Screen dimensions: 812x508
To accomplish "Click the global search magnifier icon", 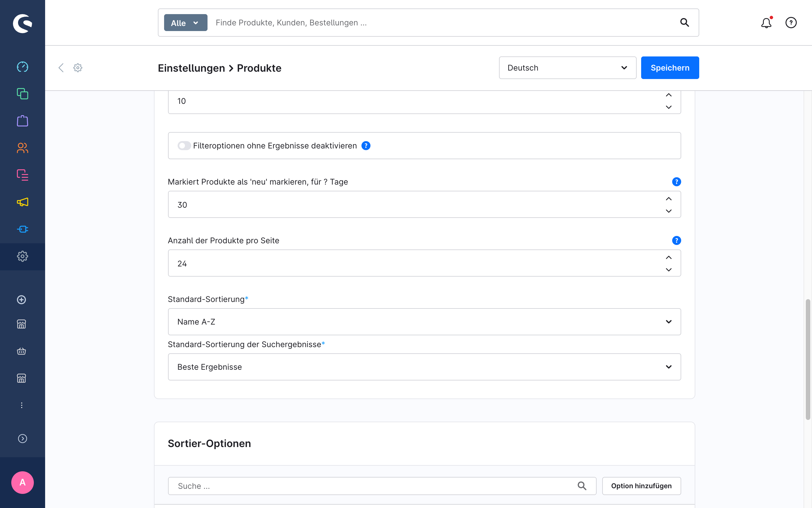I will coord(685,23).
